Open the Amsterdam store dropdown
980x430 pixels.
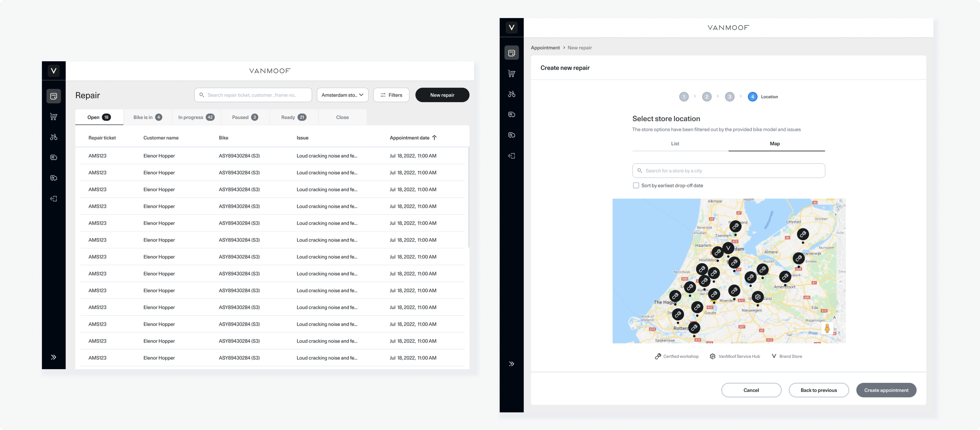342,95
